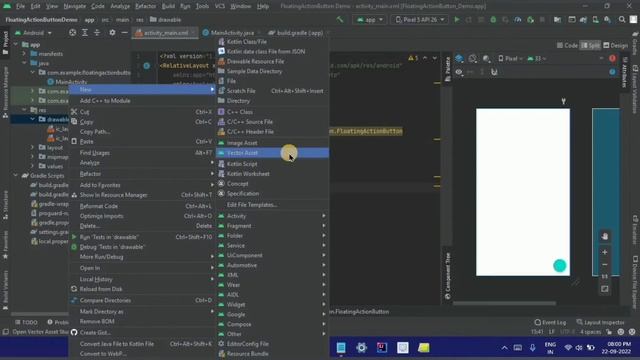This screenshot has width=640, height=360.
Task: Click the teal floating action button in preview
Action: point(560,266)
